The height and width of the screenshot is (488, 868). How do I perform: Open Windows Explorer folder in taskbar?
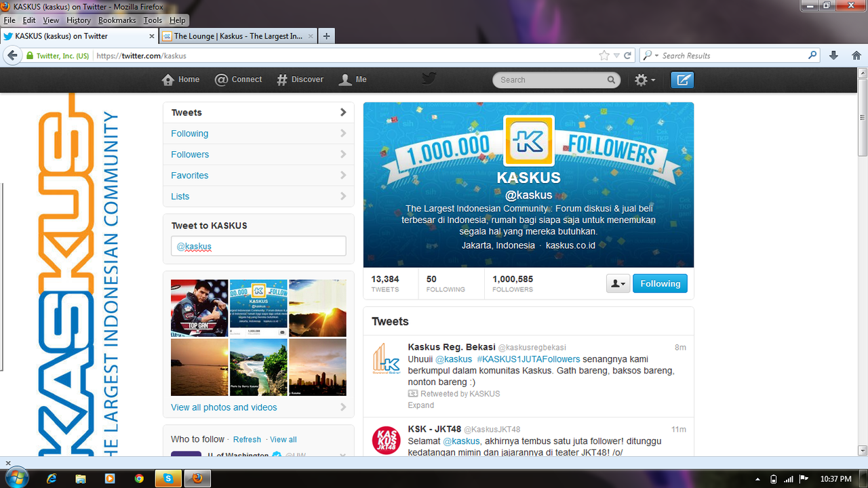point(81,479)
